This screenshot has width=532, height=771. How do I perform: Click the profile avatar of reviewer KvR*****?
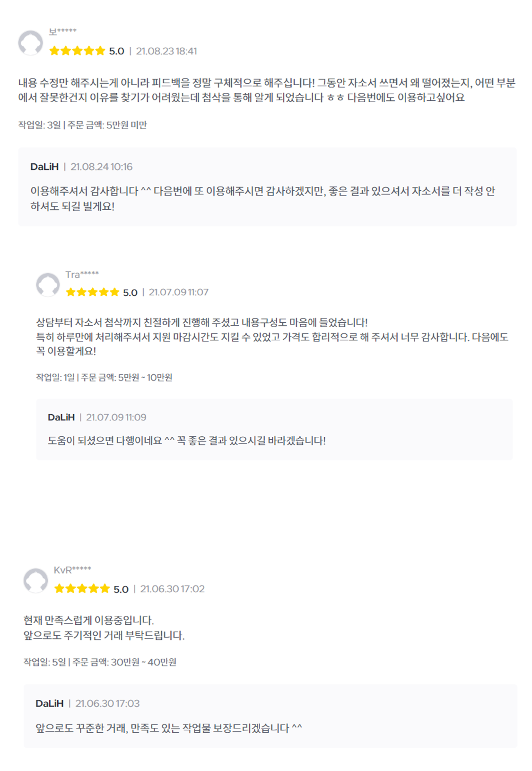click(x=35, y=581)
